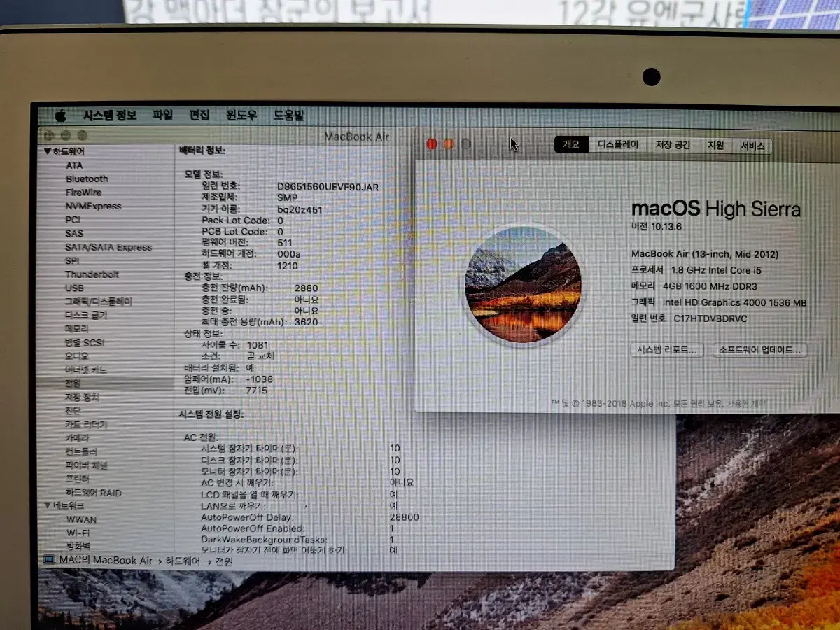The image size is (840, 630).
Task: Select 그래픽/디스플레이 in the sidebar
Action: [98, 302]
